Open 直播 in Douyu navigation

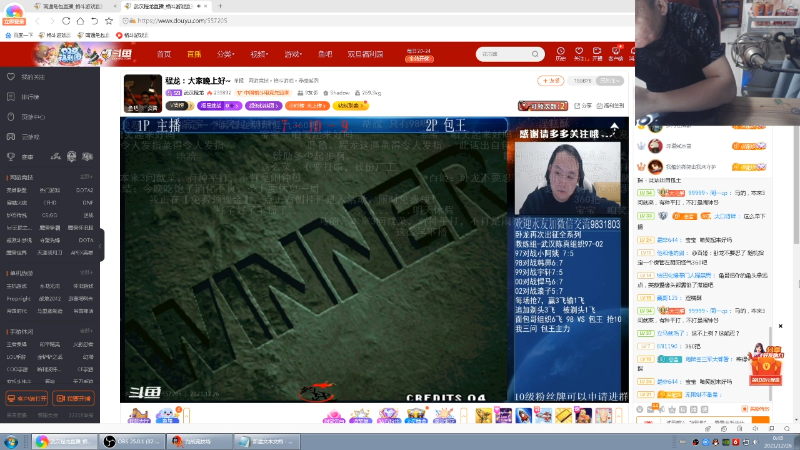(194, 54)
